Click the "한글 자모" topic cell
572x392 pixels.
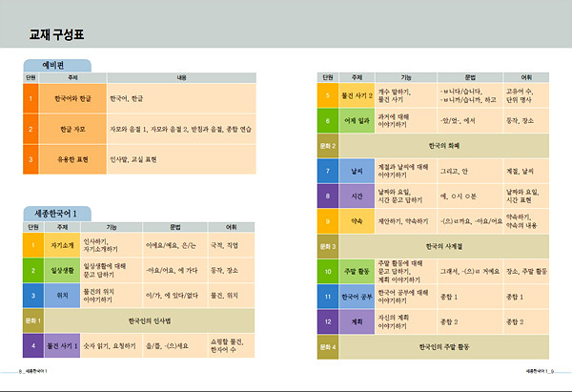72,129
